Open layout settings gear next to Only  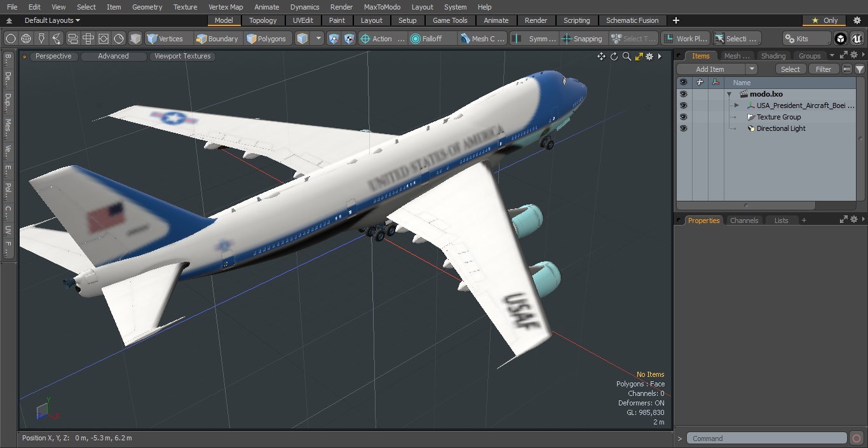[857, 20]
